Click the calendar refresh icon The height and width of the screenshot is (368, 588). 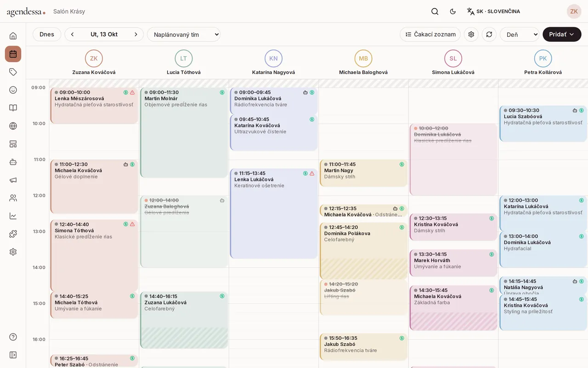489,34
